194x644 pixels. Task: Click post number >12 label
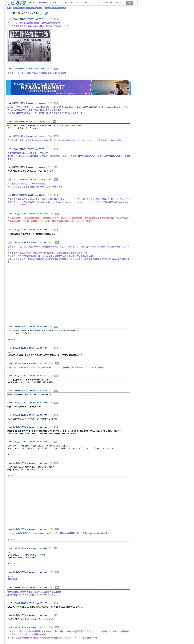[x=10, y=242]
